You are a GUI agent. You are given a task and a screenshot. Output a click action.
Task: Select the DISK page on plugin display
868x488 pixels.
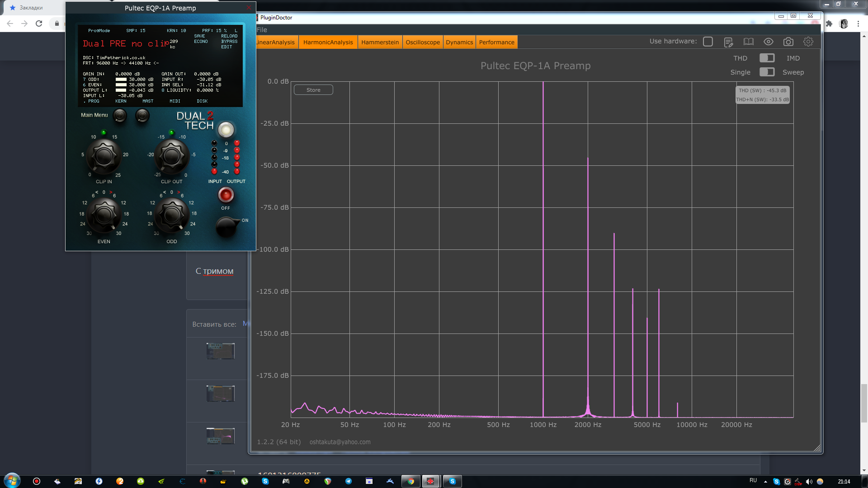(x=202, y=101)
